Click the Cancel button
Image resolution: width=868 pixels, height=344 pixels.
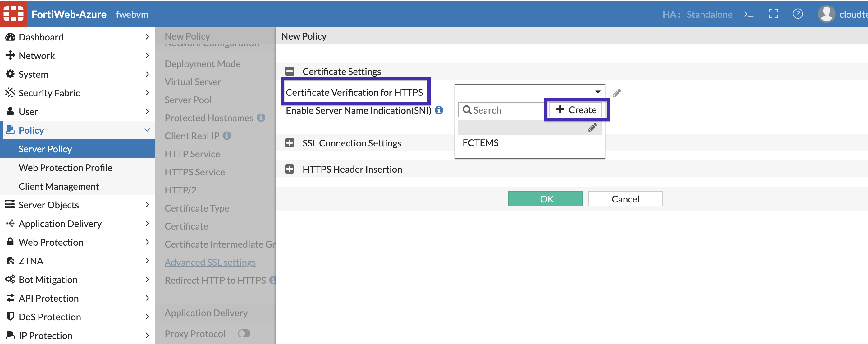625,199
